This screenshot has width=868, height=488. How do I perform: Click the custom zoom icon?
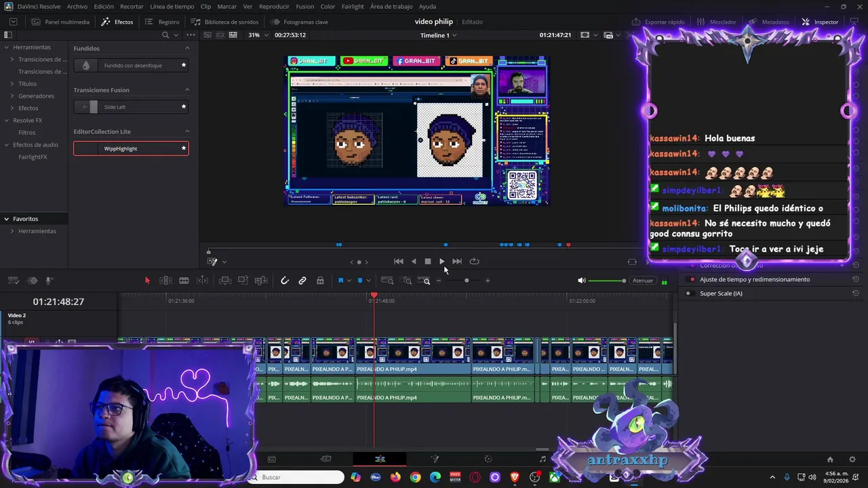point(425,281)
